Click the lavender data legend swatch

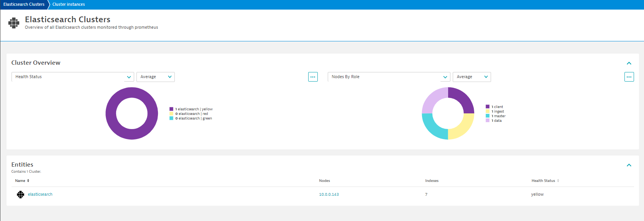pos(488,121)
